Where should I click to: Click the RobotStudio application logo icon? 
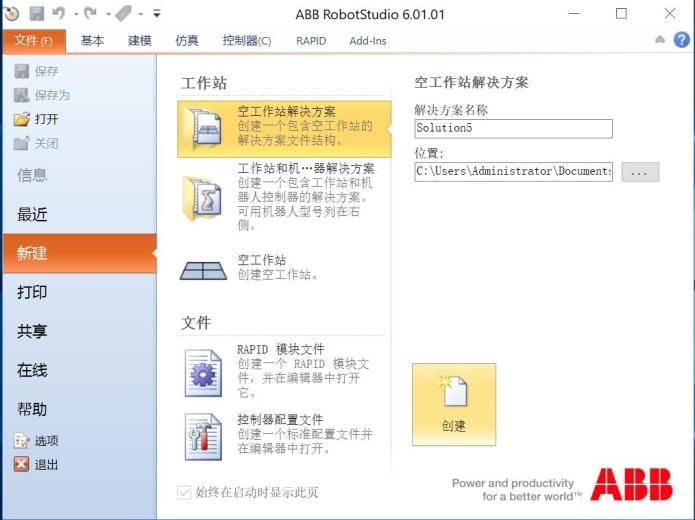[11, 13]
